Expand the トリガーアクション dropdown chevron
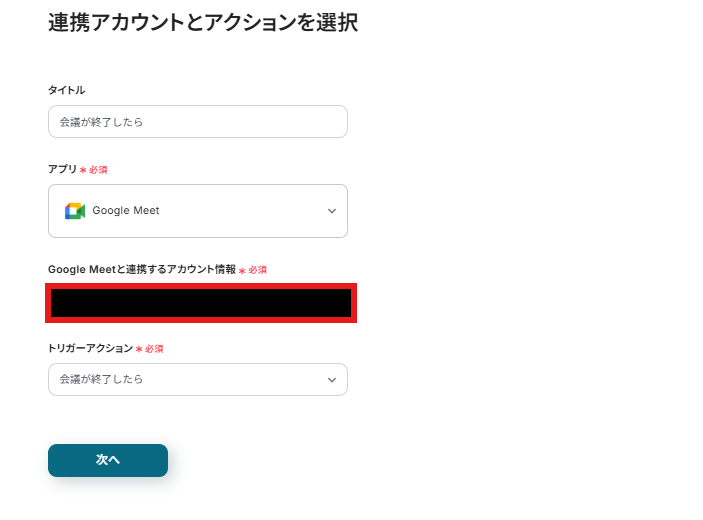The height and width of the screenshot is (520, 703). click(x=332, y=380)
